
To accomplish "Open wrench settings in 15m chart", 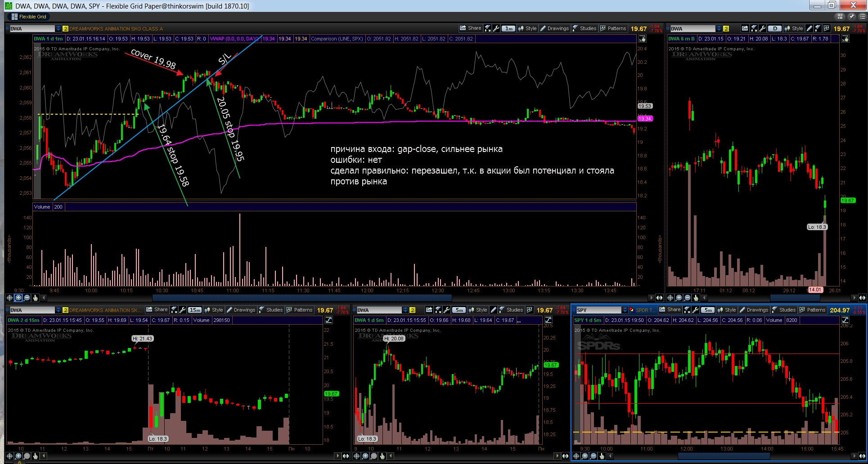I will 182,310.
